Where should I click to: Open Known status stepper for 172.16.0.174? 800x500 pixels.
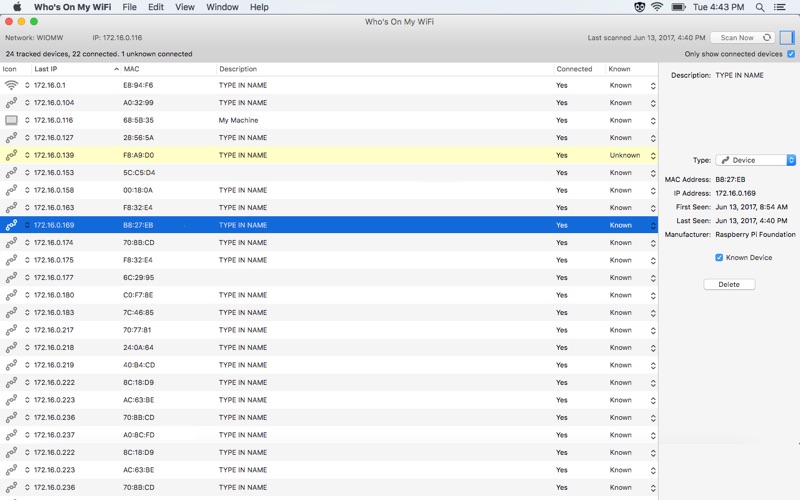[653, 243]
